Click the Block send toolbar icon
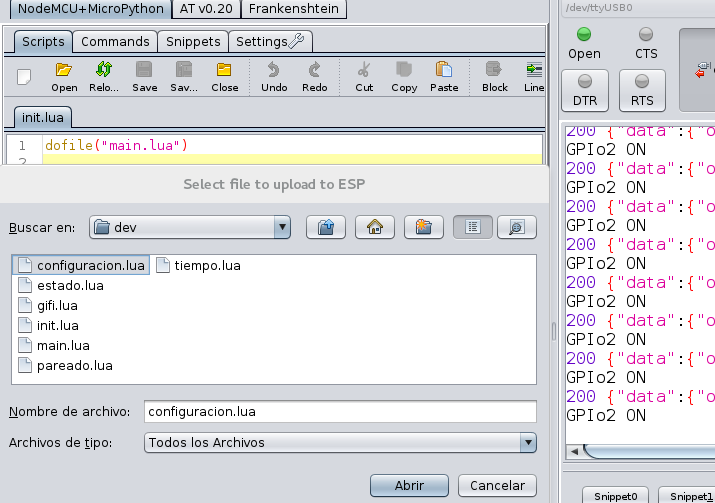This screenshot has width=715, height=503. (x=495, y=77)
